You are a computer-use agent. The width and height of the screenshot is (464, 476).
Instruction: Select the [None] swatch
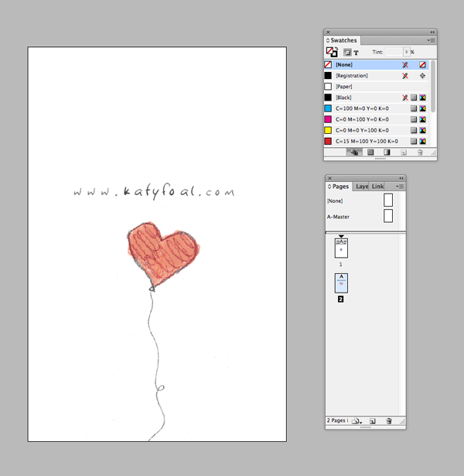376,65
